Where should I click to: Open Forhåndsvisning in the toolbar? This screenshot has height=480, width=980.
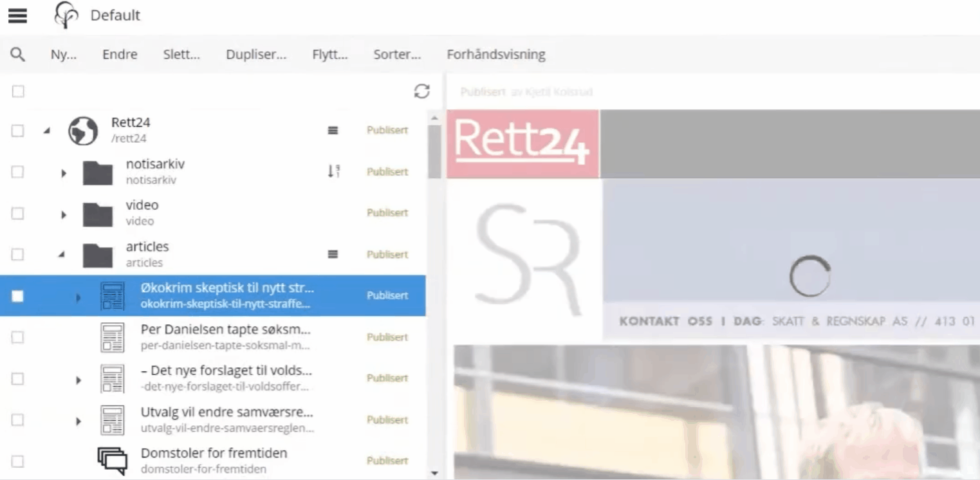[495, 54]
